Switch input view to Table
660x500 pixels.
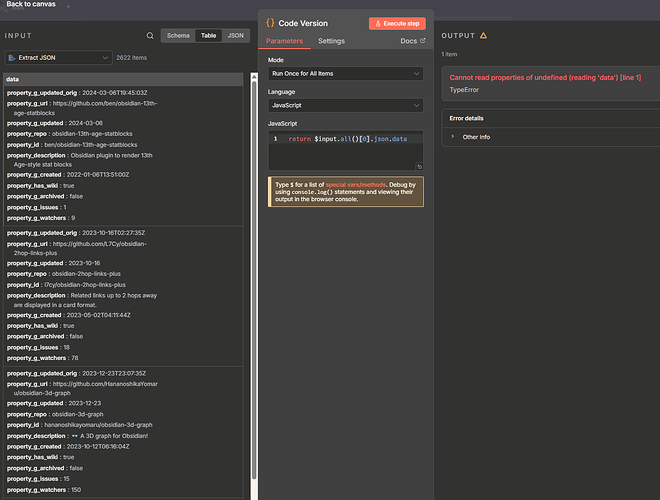209,35
